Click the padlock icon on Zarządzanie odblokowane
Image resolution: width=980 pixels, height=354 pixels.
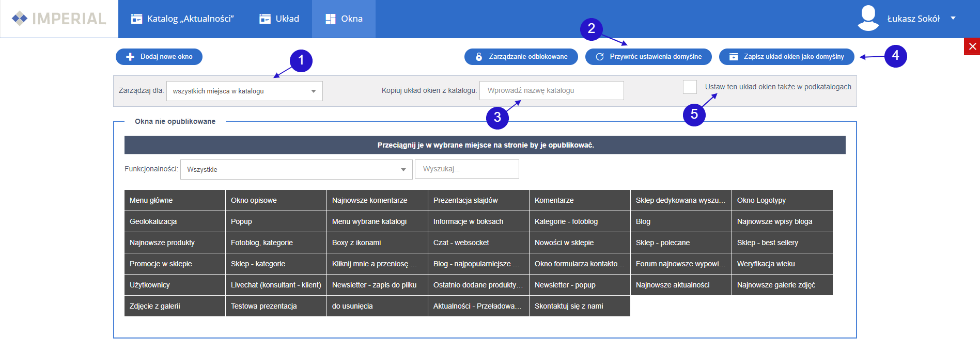pyautogui.click(x=479, y=57)
